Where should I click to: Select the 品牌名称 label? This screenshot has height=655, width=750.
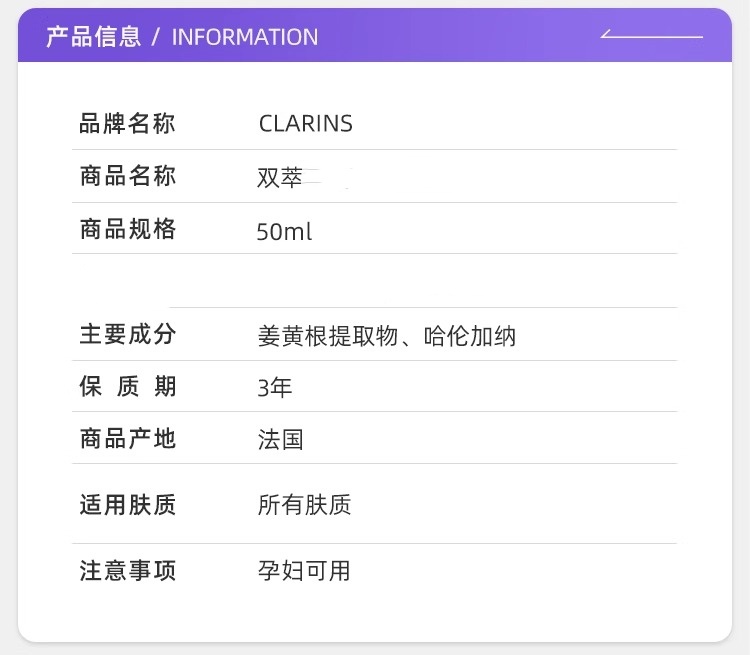(127, 124)
